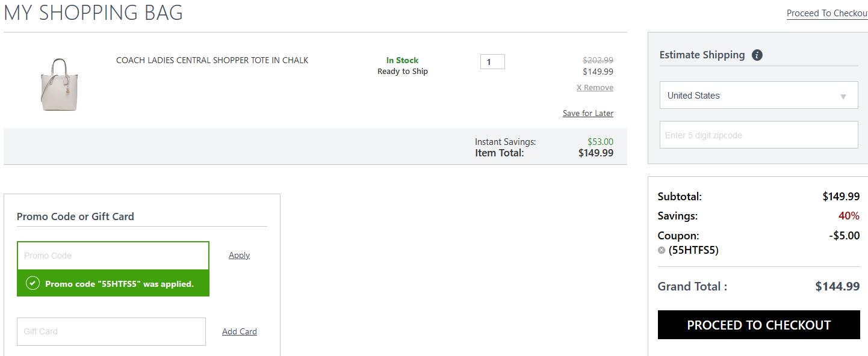
Task: Click the 5 digit zipcode field
Action: click(x=758, y=135)
